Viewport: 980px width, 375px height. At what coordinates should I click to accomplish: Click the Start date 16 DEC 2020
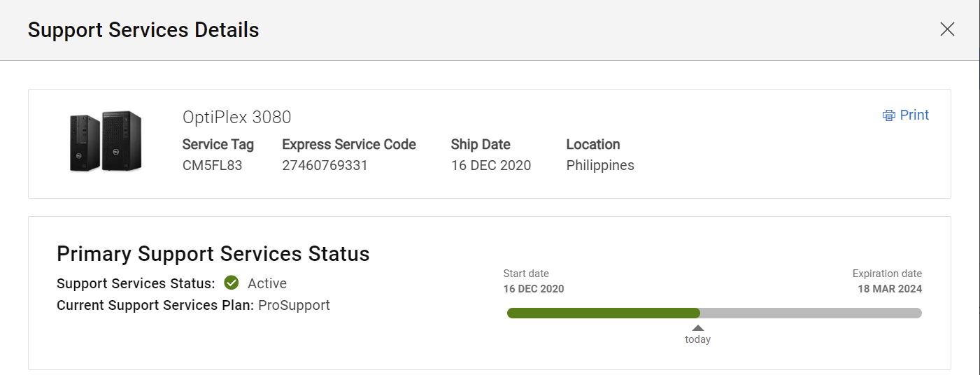click(534, 289)
